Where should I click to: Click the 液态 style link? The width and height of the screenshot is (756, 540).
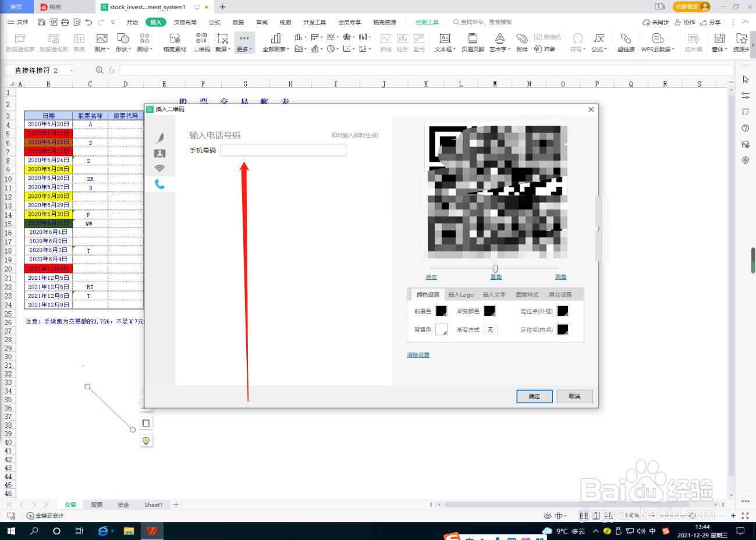[431, 277]
